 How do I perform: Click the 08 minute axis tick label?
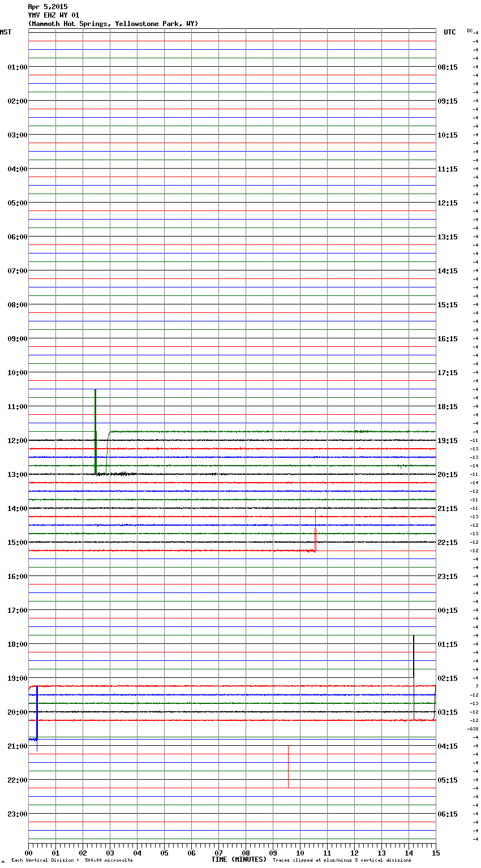click(x=246, y=853)
